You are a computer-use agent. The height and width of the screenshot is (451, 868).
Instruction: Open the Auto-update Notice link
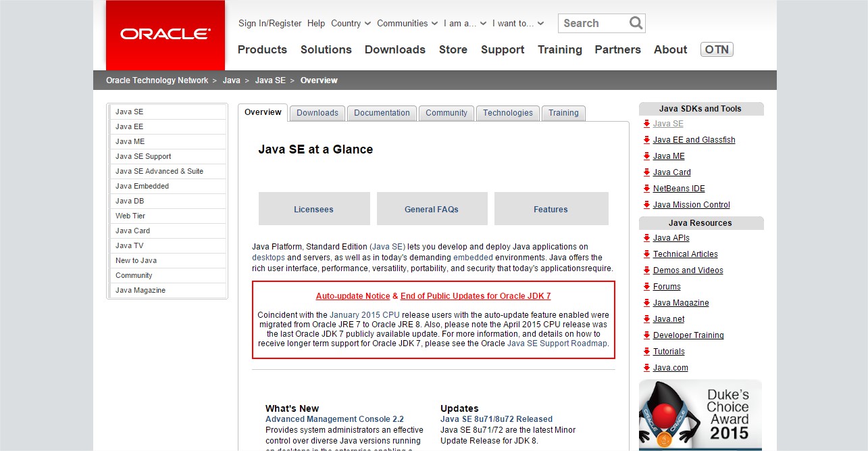pos(353,296)
